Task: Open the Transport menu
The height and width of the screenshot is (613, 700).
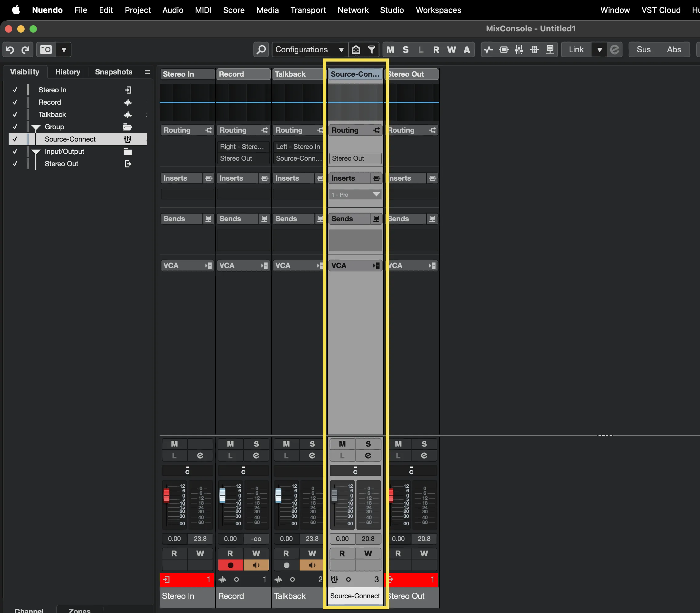Action: tap(308, 10)
